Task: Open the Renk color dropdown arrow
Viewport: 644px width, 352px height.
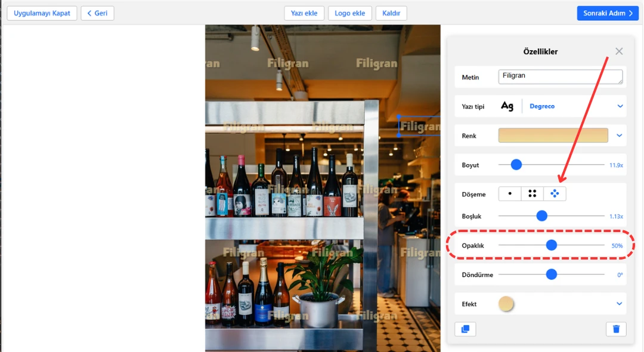Action: click(620, 135)
